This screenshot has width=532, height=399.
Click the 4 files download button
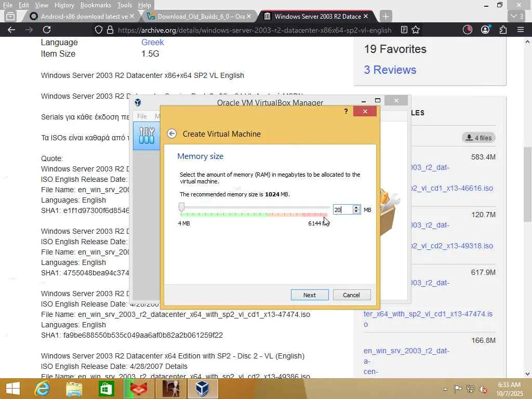tap(478, 138)
